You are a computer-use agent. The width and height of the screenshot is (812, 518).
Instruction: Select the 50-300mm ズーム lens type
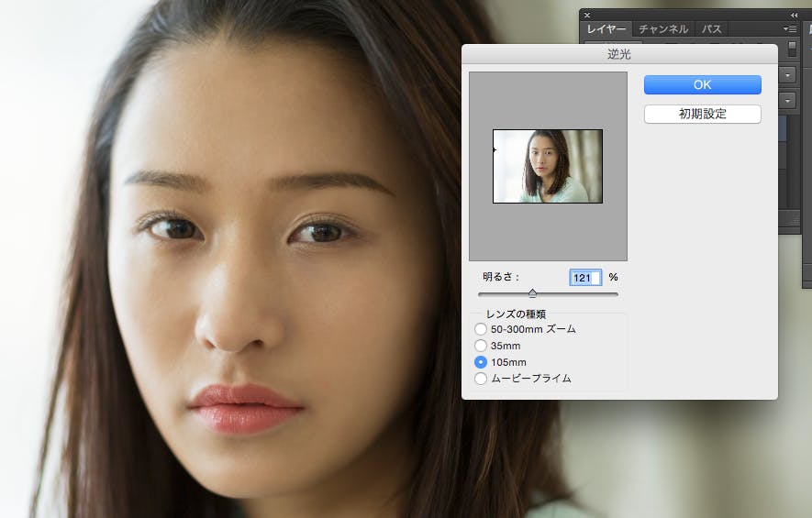click(x=481, y=329)
